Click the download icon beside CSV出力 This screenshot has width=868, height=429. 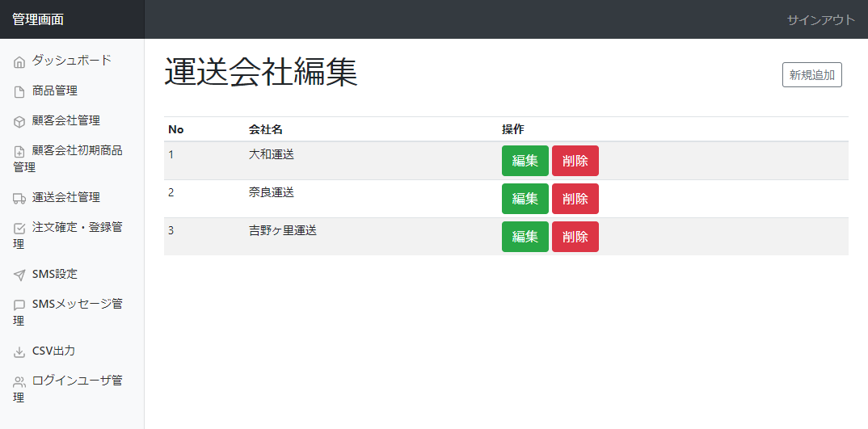pos(19,351)
